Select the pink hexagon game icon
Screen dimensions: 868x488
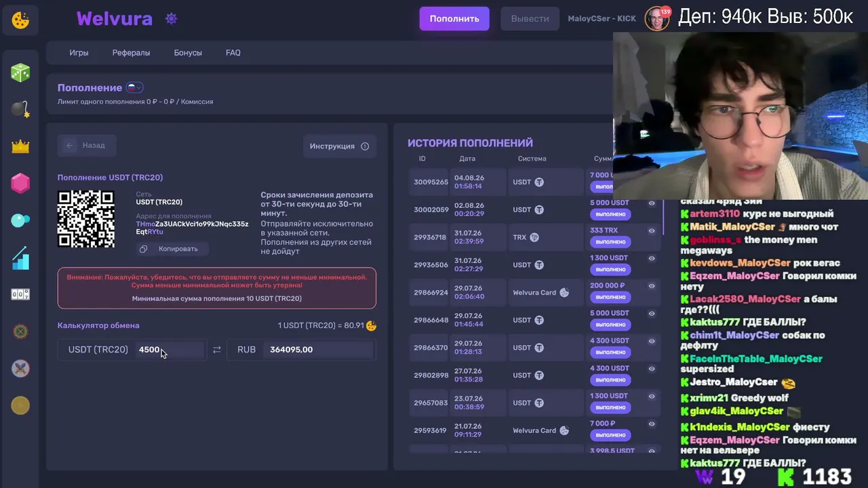click(x=20, y=183)
